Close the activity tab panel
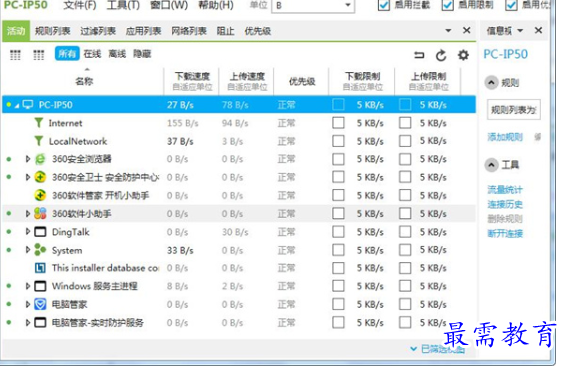 (467, 30)
